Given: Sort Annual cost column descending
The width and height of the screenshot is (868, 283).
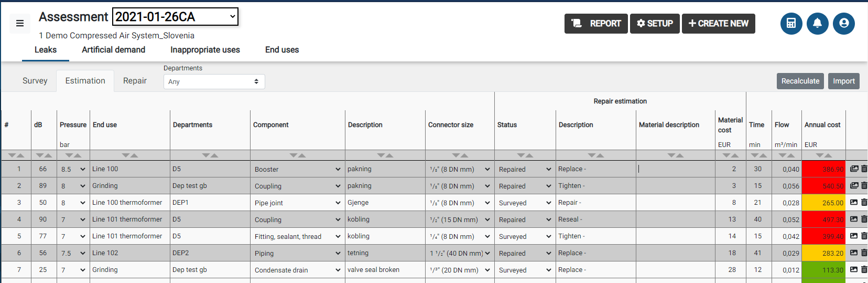Looking at the screenshot, I should [820, 155].
